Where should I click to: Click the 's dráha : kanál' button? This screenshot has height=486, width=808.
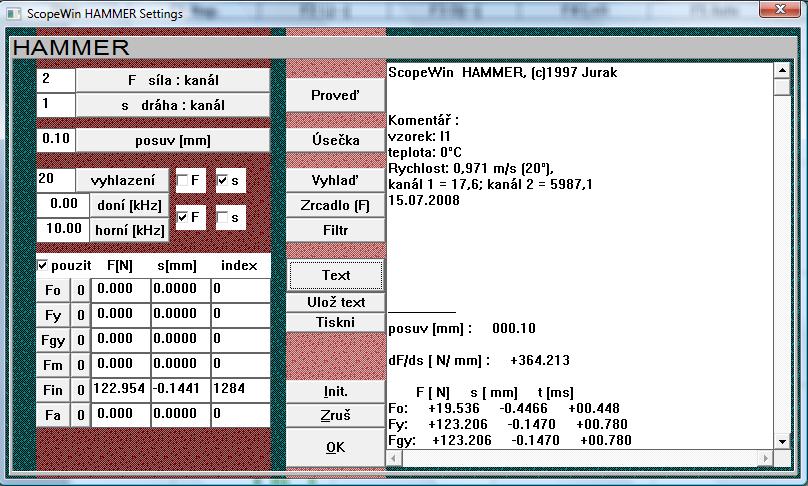[x=173, y=105]
